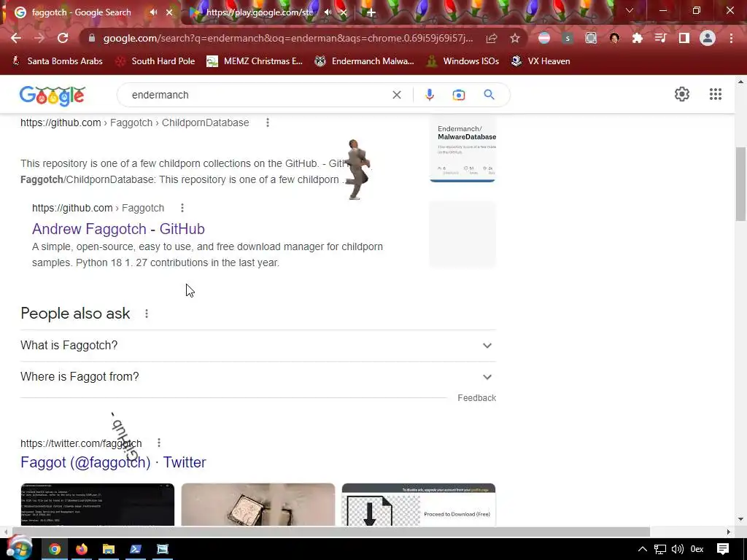Go to Google home via the logo
Viewport: 747px width, 560px height.
(x=53, y=96)
